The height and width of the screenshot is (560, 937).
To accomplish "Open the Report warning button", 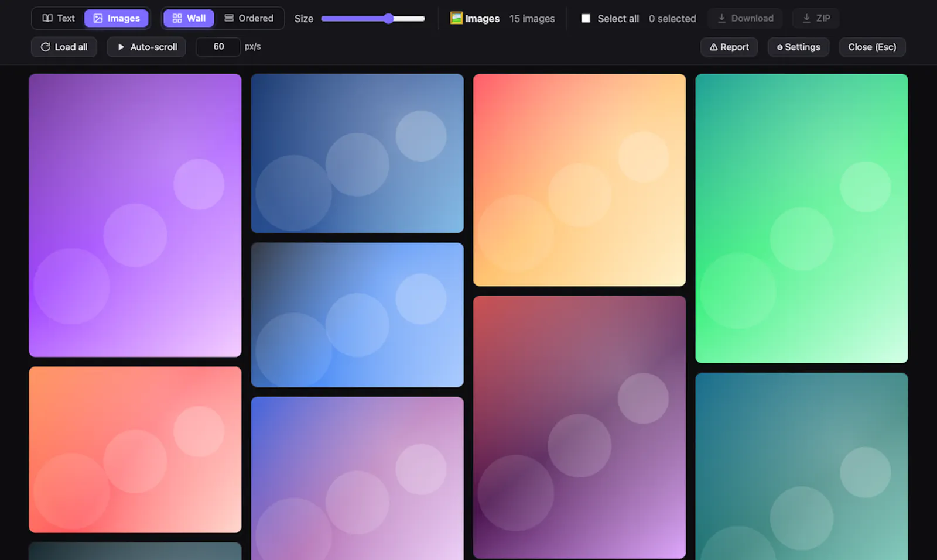I will click(x=729, y=47).
